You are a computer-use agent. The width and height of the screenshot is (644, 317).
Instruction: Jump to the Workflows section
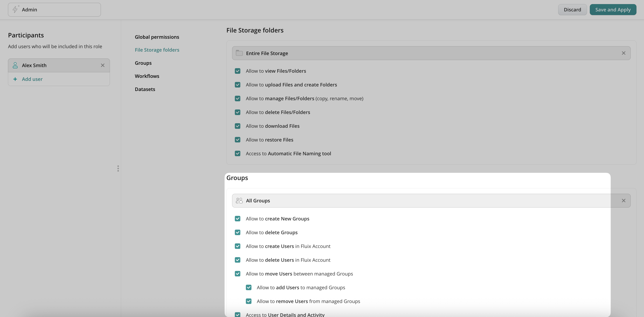click(x=147, y=76)
